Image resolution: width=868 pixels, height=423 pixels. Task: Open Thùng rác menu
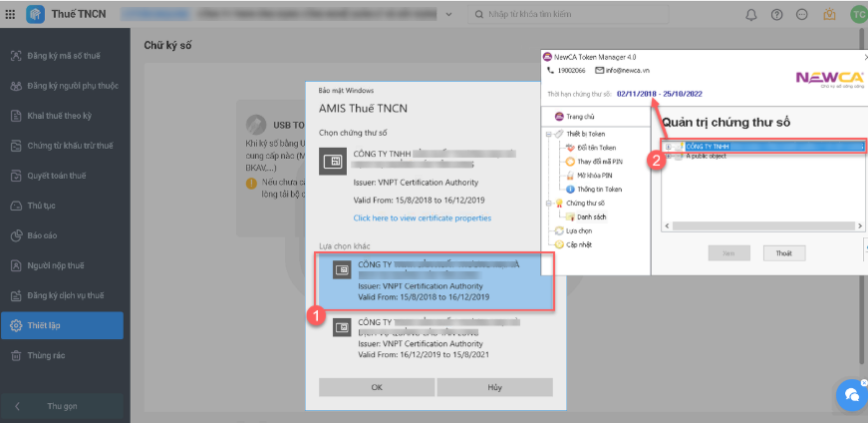(62, 355)
